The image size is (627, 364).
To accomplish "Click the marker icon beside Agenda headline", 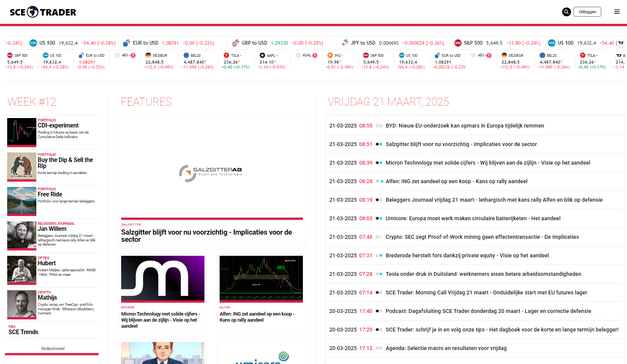I will 379,348.
